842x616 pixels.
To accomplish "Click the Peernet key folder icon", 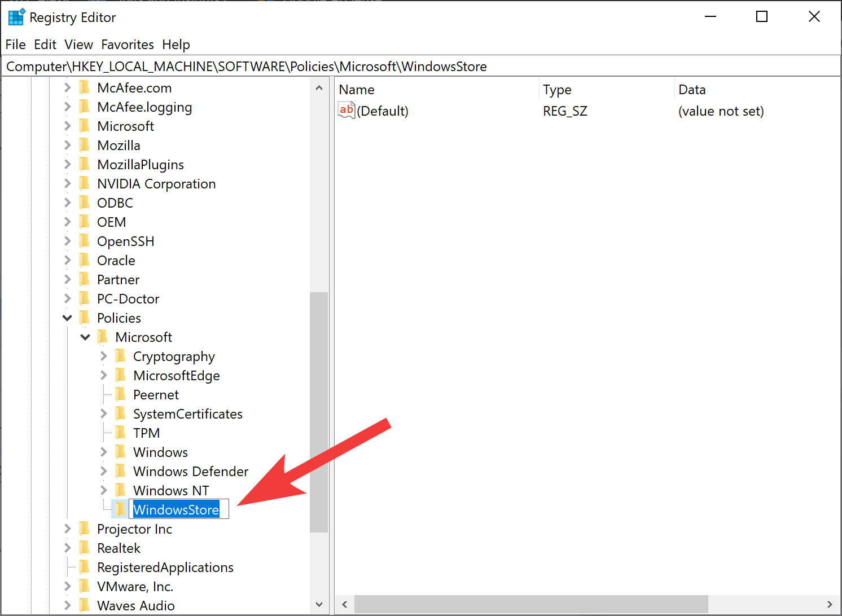I will tap(121, 394).
